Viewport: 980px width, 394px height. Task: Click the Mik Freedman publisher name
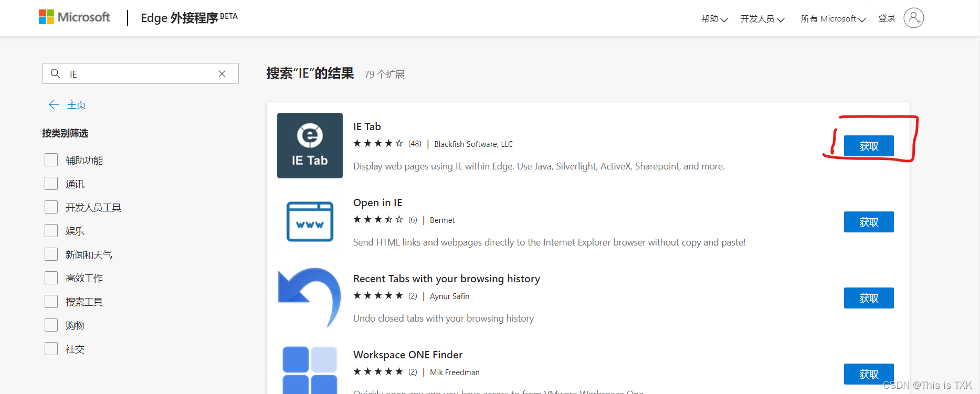pyautogui.click(x=455, y=372)
